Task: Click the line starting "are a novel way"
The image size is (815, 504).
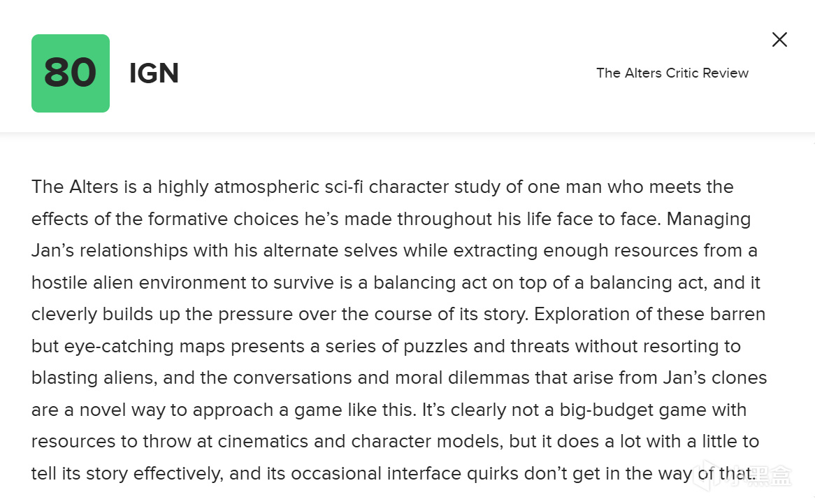Action: (389, 410)
